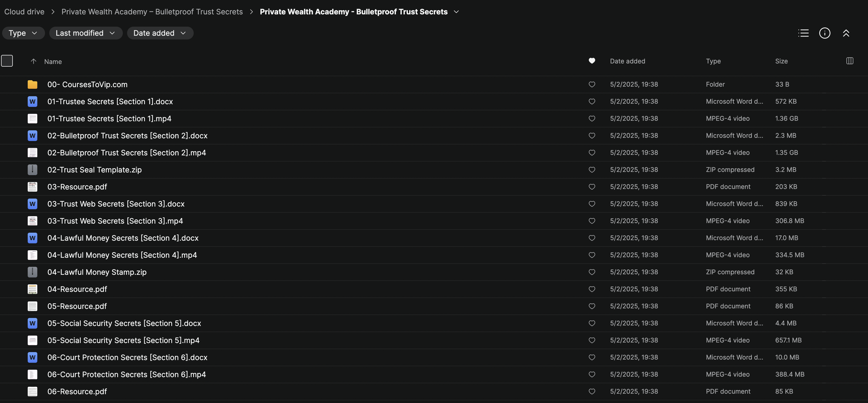Open the 00- CoursesToVip.com folder icon
Screen dimensions: 868x403
(32, 84)
